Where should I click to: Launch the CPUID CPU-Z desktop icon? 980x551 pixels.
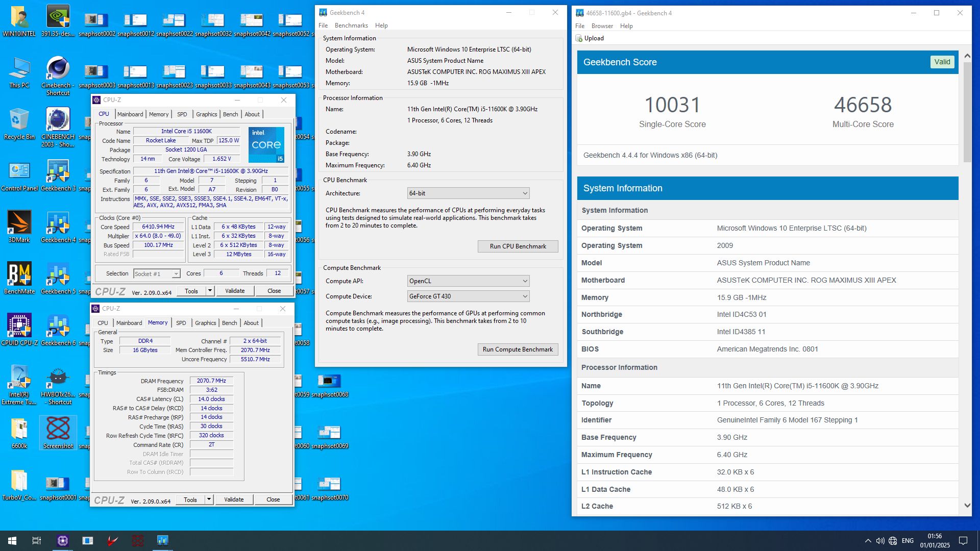[x=19, y=331]
